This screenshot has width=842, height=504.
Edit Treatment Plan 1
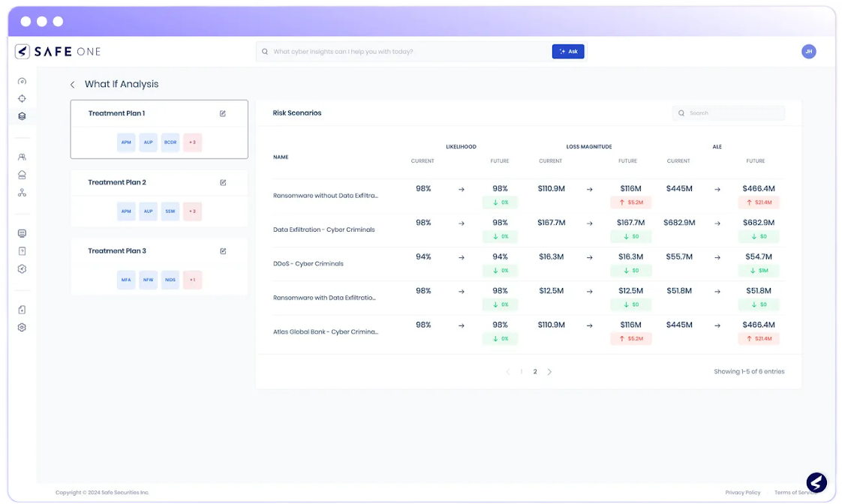coord(223,113)
